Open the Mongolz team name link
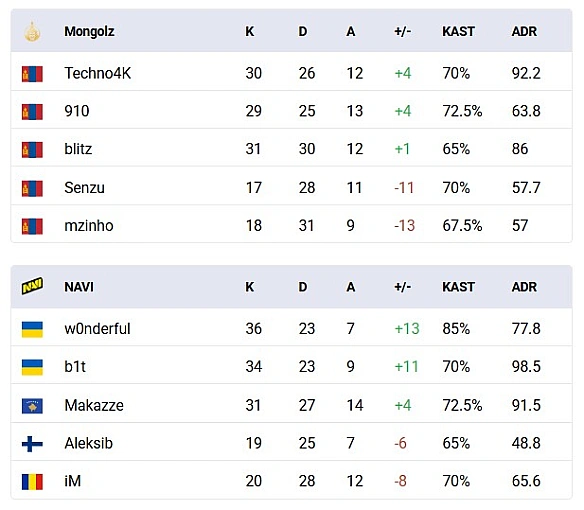This screenshot has width=584, height=510. coord(89,31)
